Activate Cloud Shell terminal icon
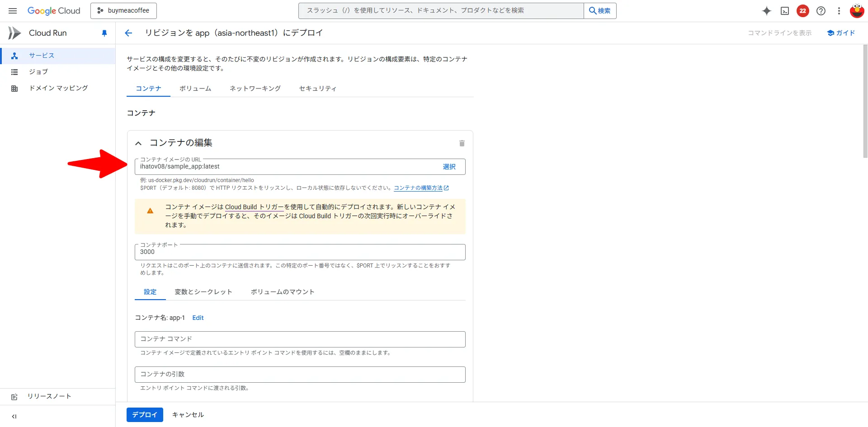This screenshot has height=427, width=868. [785, 10]
